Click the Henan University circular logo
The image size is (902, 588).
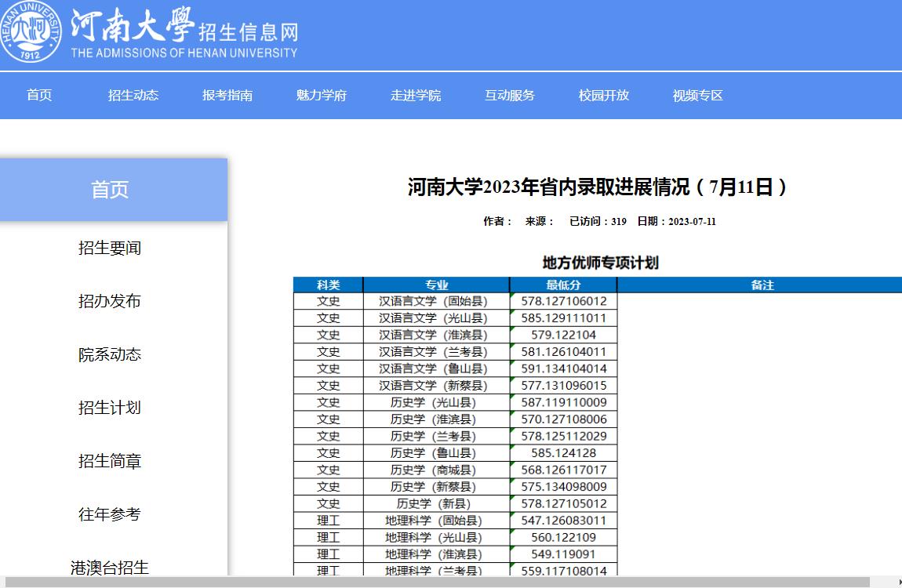(x=31, y=31)
